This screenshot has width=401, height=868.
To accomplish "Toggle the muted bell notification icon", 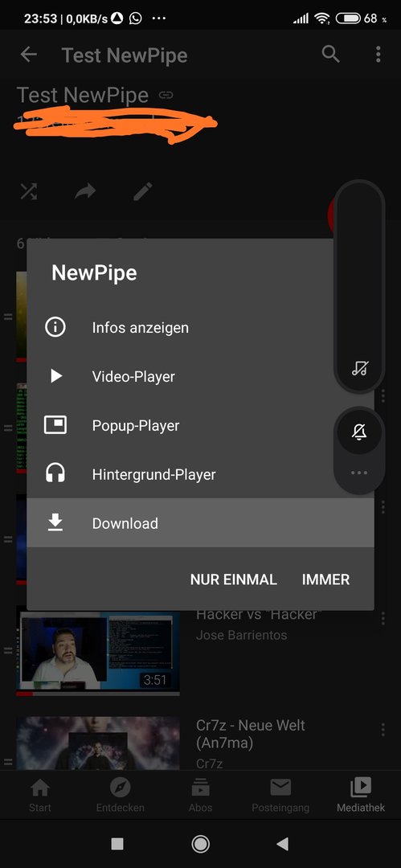I will click(359, 432).
